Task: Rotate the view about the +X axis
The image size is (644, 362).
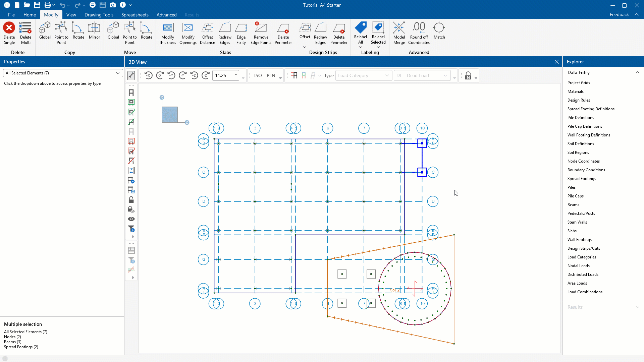Action: tap(149, 76)
